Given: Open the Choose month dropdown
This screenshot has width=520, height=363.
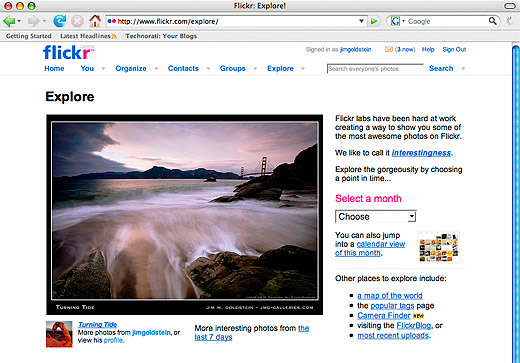Looking at the screenshot, I should pyautogui.click(x=376, y=217).
